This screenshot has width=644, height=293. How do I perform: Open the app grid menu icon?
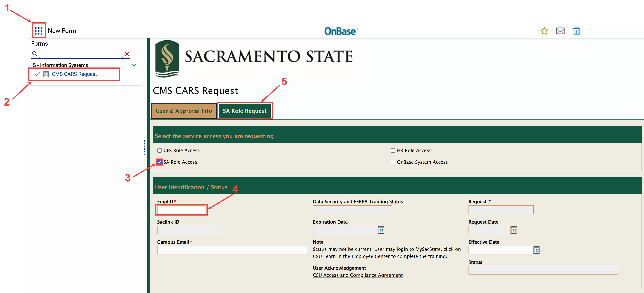click(x=39, y=31)
